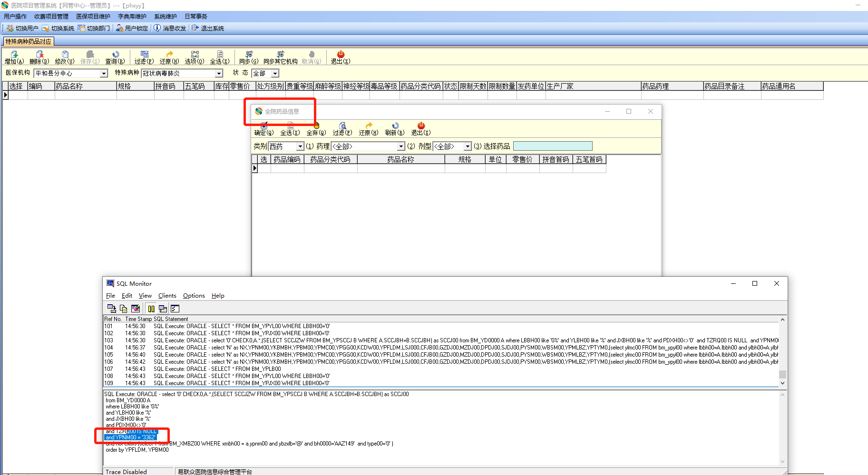Screen dimensions: 868x475
Task: Open SQL Monitor Help menu
Action: click(x=218, y=296)
